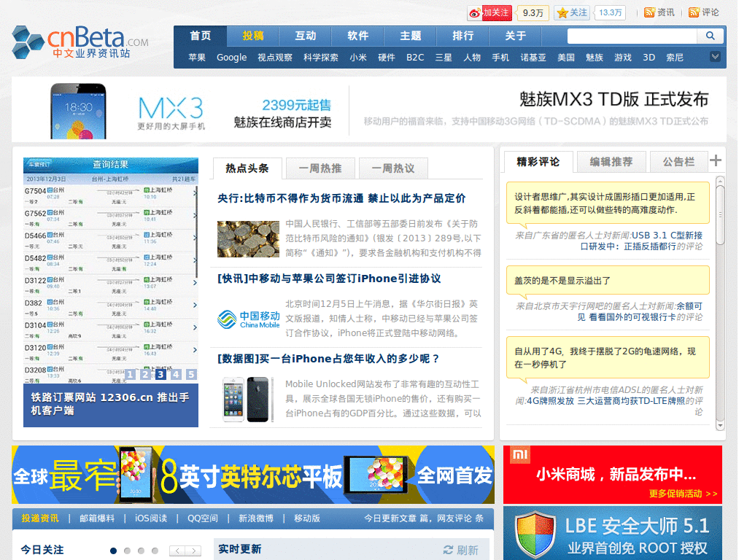Open the 评论 RSS feed icon
The height and width of the screenshot is (560, 747).
click(694, 12)
